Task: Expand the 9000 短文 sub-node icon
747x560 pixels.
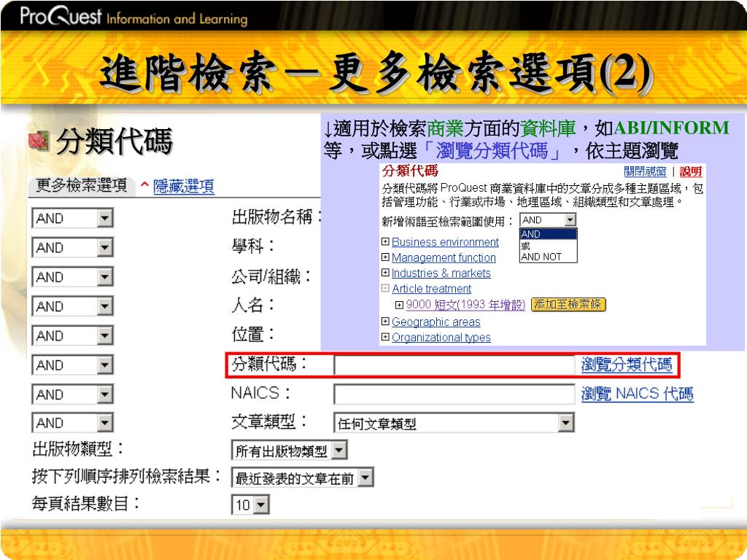Action: (x=399, y=305)
